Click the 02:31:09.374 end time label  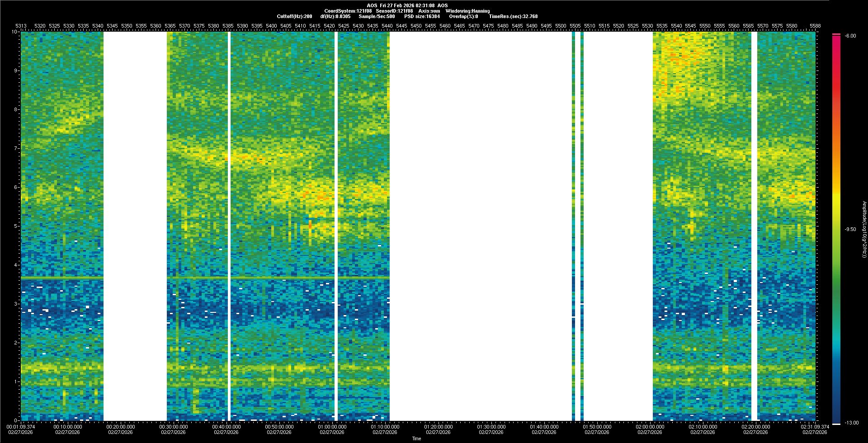[x=815, y=427]
